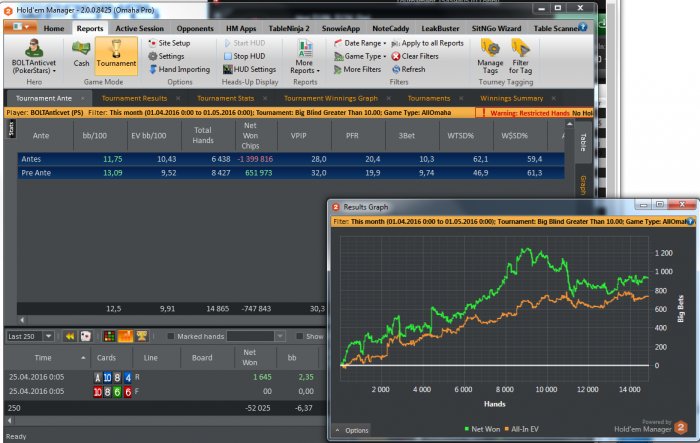Click the trophy icon in hands toolbar
The image size is (700, 443).
pos(142,336)
